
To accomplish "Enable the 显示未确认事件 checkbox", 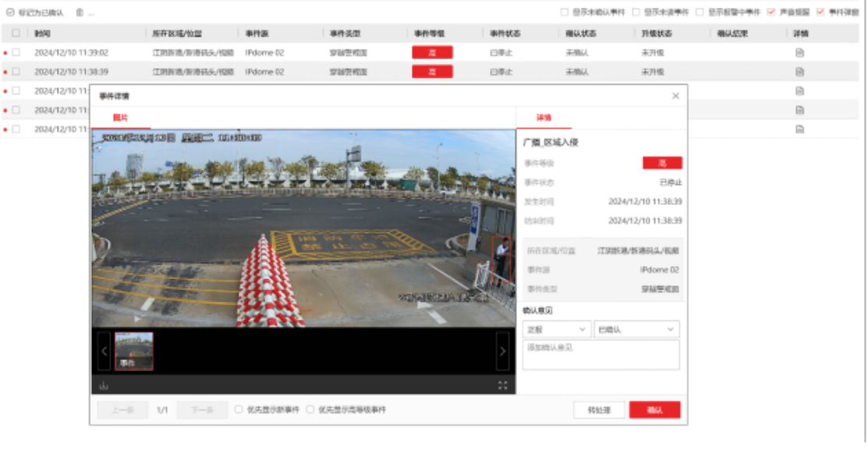I will click(565, 12).
